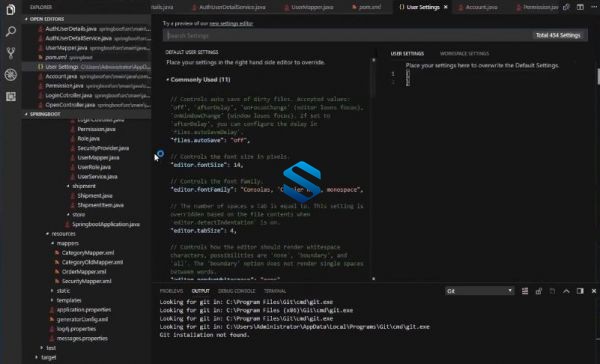Viewport: 600px width, 364px height.
Task: Open messages.properties file
Action: 82,338
